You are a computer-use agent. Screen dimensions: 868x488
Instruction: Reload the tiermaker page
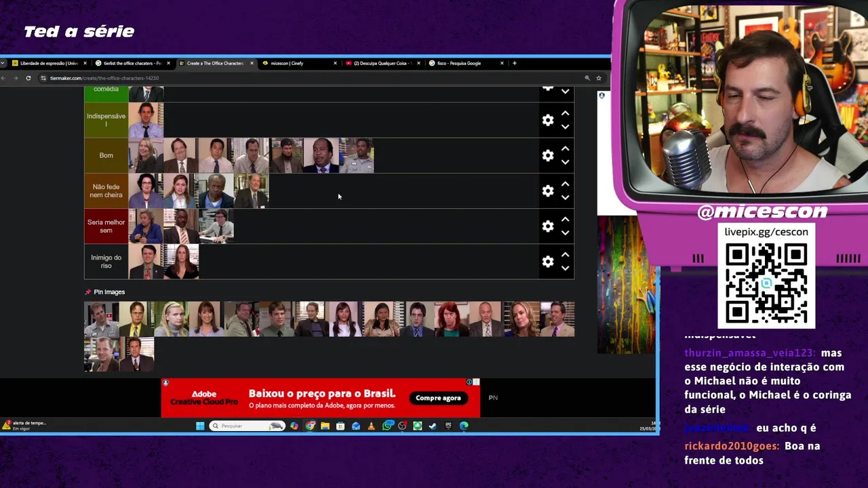(x=28, y=78)
